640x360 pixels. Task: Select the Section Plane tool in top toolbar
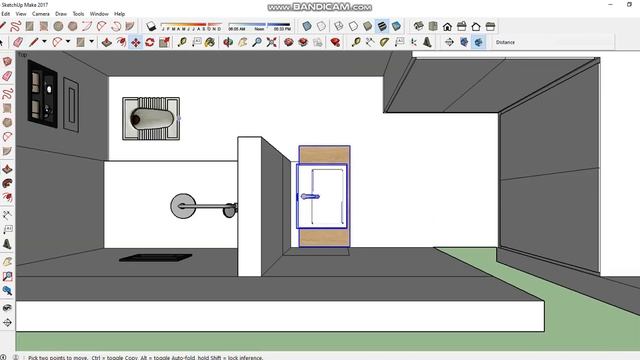pyautogui.click(x=449, y=42)
